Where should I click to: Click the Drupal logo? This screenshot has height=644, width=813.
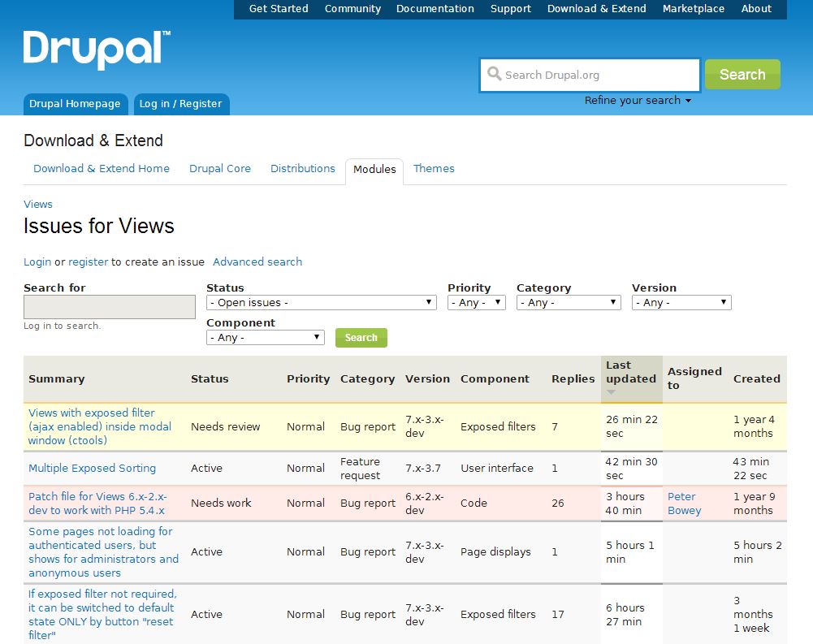click(97, 50)
